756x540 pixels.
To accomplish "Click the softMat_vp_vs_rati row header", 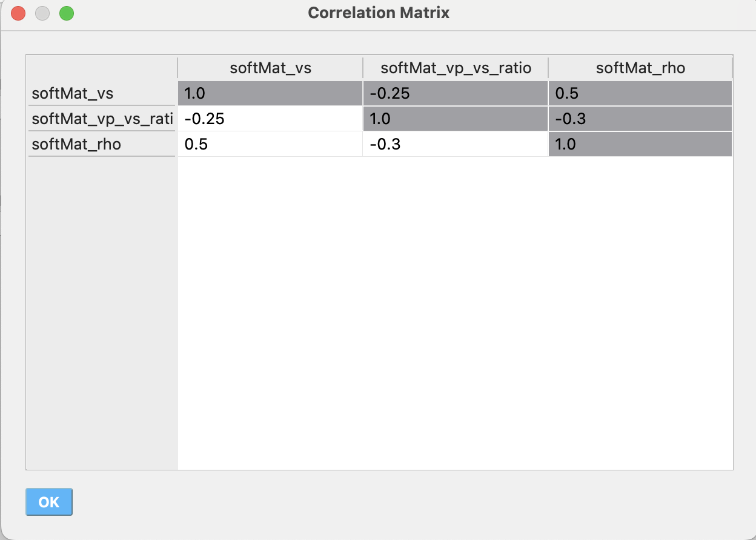I will click(x=102, y=119).
